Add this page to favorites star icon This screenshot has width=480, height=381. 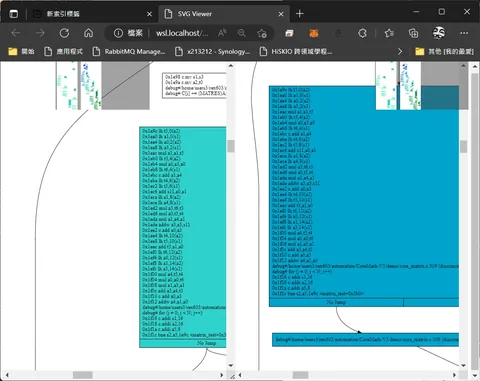coord(262,33)
